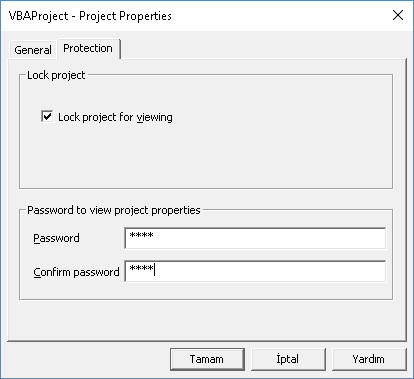Viewport: 414px width, 379px height.
Task: Click the 'Lock project for viewing' label text
Action: point(115,117)
